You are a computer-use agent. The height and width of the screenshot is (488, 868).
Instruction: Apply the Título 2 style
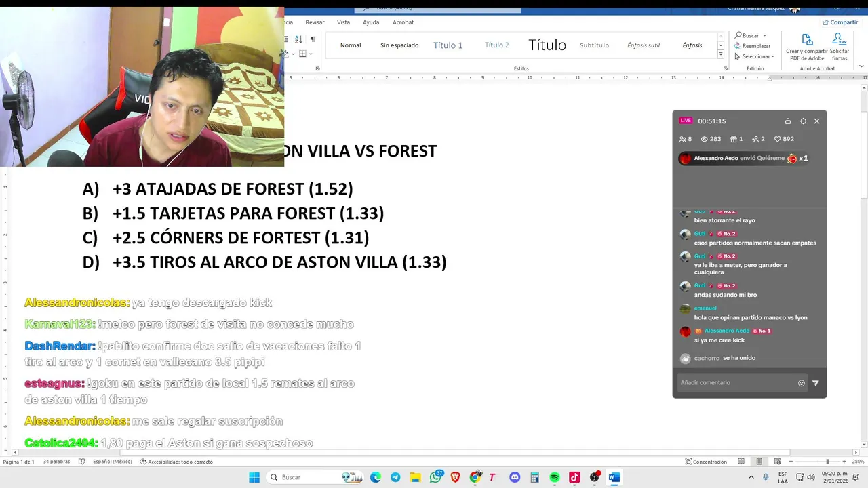pos(496,45)
